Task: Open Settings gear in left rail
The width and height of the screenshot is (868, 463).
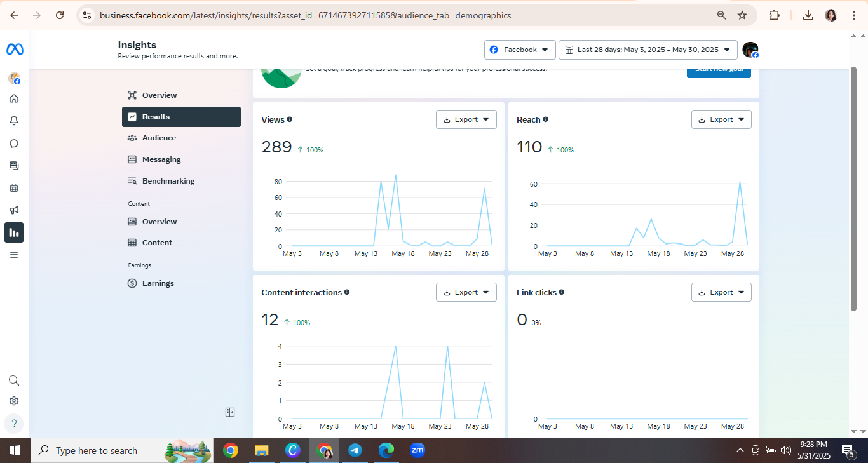Action: [x=14, y=401]
